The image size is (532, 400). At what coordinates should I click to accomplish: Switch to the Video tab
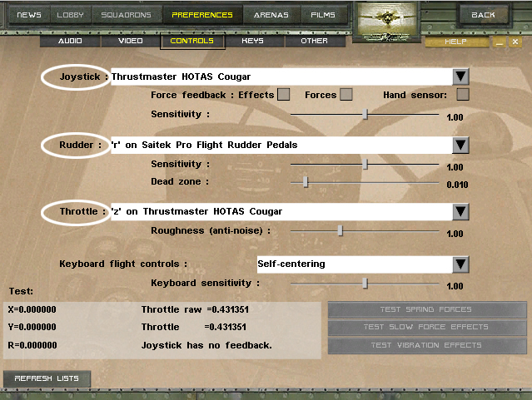[x=130, y=41]
